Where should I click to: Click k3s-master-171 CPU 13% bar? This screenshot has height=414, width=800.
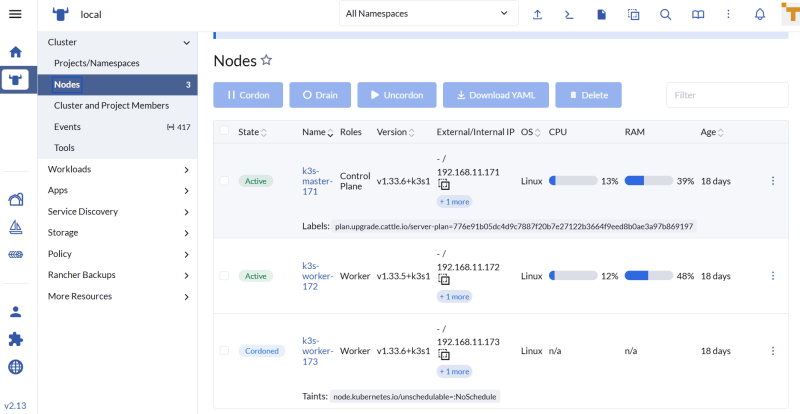tap(573, 181)
